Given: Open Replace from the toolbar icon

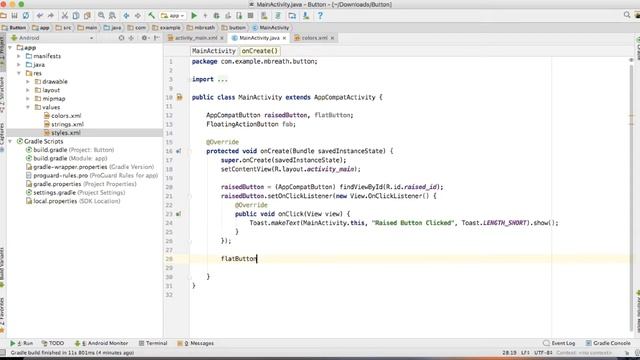Looking at the screenshot, I should coord(112,16).
